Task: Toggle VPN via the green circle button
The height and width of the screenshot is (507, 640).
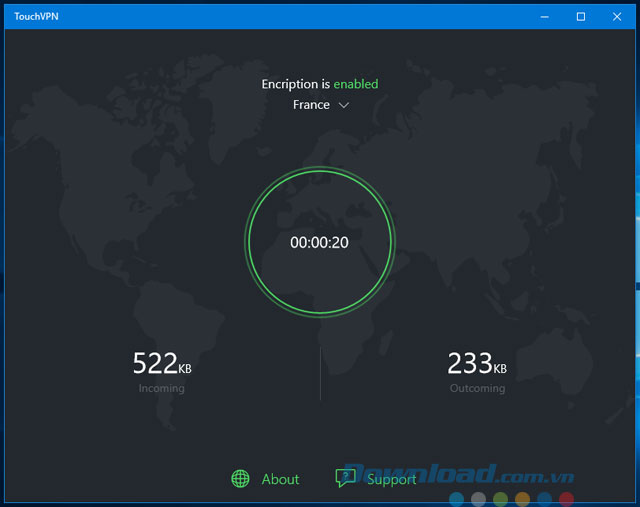Action: click(x=320, y=242)
